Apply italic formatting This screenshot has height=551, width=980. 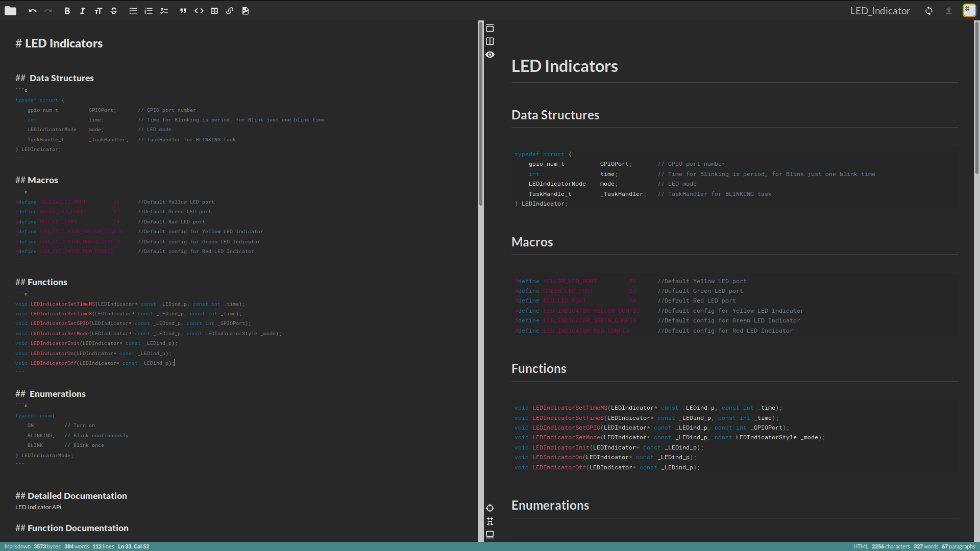[82, 11]
